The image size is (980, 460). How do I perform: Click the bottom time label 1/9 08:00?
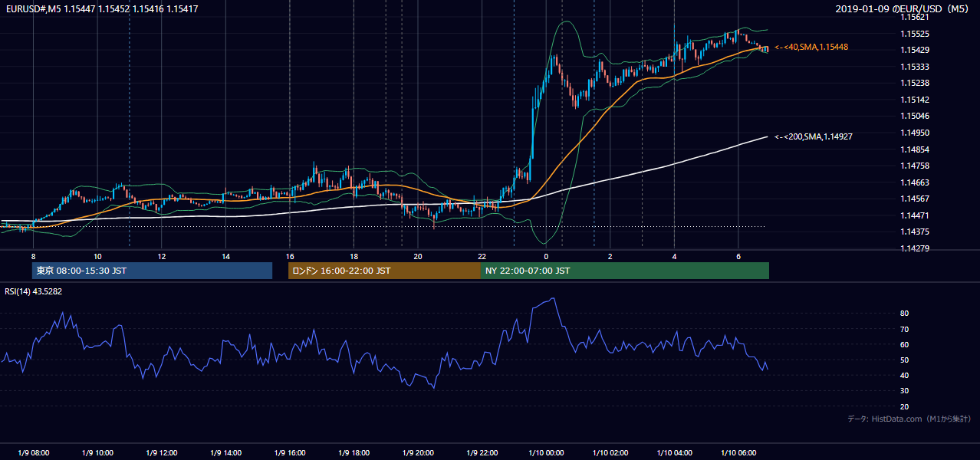tap(33, 453)
